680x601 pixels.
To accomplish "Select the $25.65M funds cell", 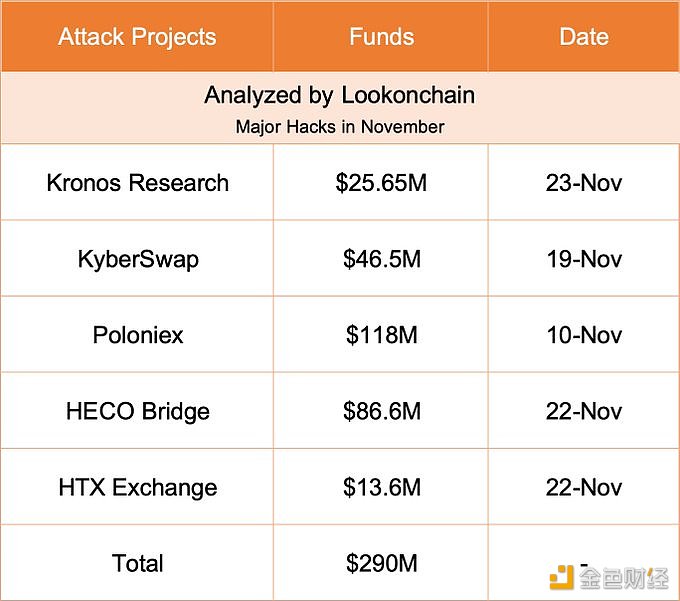I will point(381,182).
